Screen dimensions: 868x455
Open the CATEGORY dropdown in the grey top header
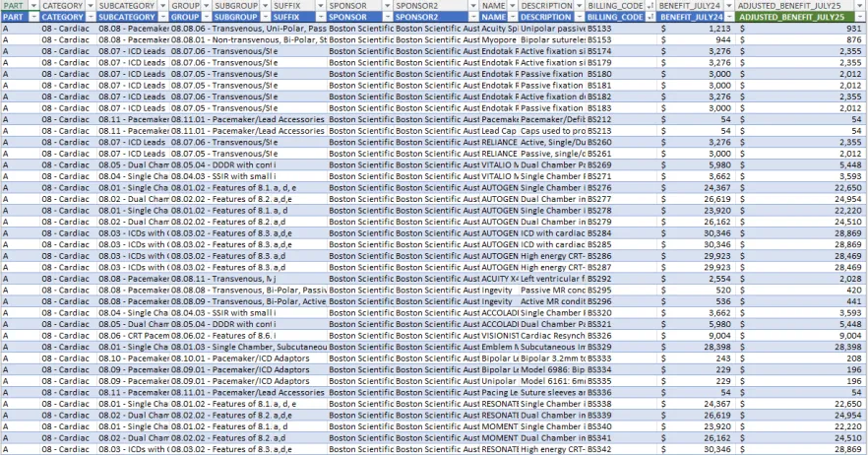pos(91,6)
